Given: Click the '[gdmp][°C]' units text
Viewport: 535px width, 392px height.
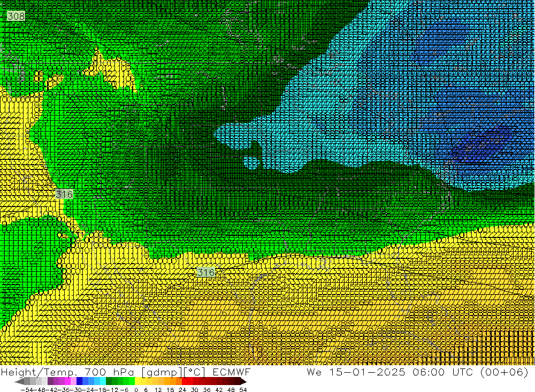Looking at the screenshot, I should [x=174, y=372].
